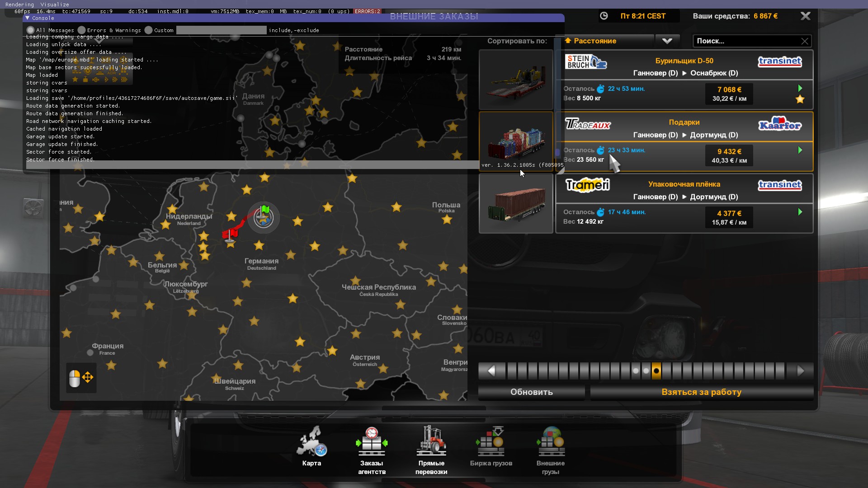The width and height of the screenshot is (868, 488).
Task: Click Взяться за работу accept button
Action: 702,392
